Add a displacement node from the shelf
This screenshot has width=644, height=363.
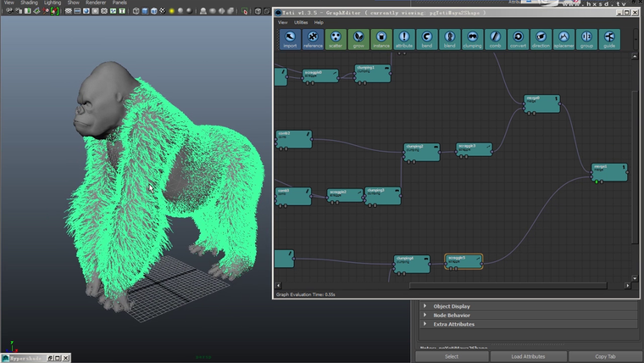pyautogui.click(x=563, y=39)
